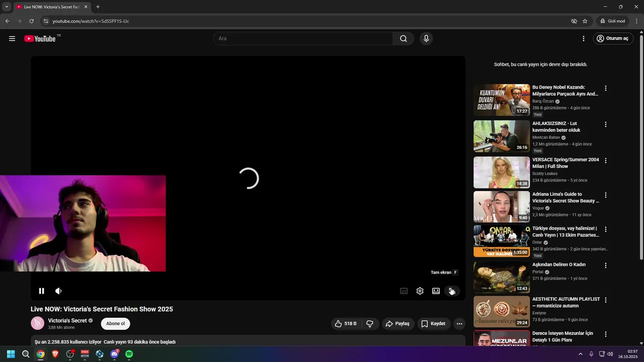Go to the YouTube home logo

point(40,39)
